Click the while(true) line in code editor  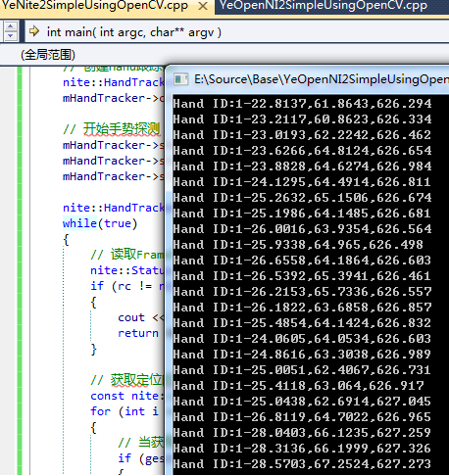(100, 223)
